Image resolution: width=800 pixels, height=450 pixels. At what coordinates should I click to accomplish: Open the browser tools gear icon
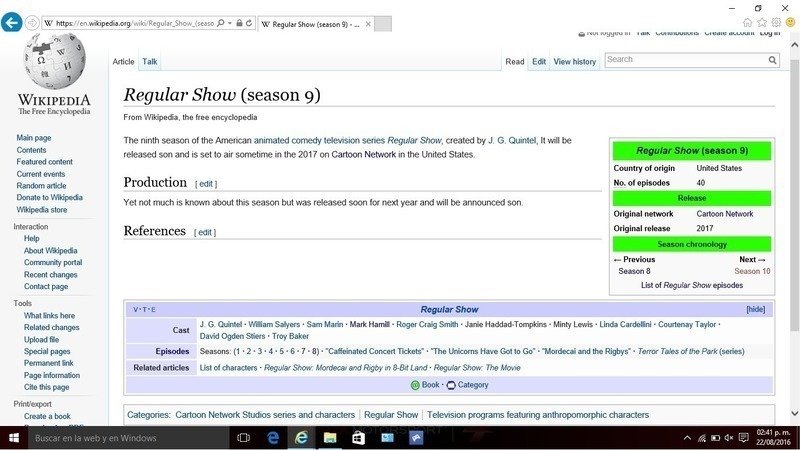click(778, 22)
